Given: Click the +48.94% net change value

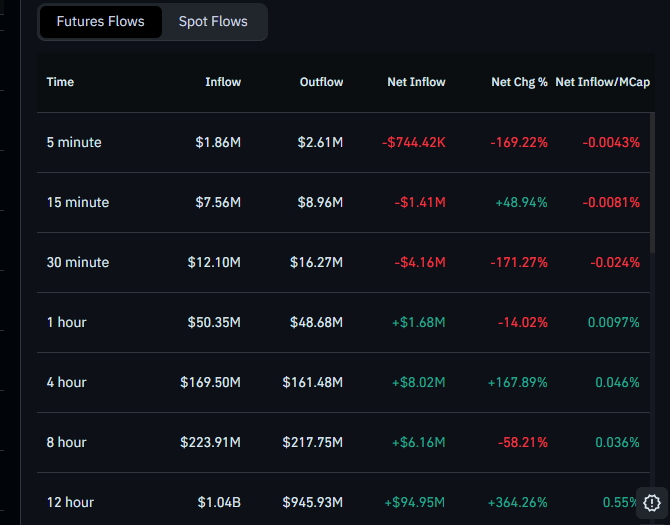Looking at the screenshot, I should 521,202.
